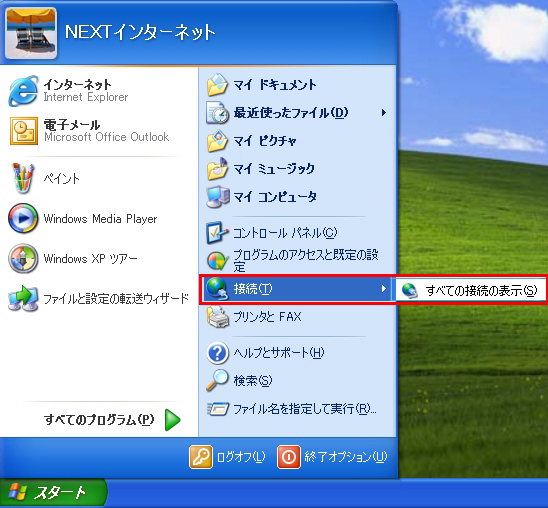Click the マイ ピクチャ label

pyautogui.click(x=265, y=141)
